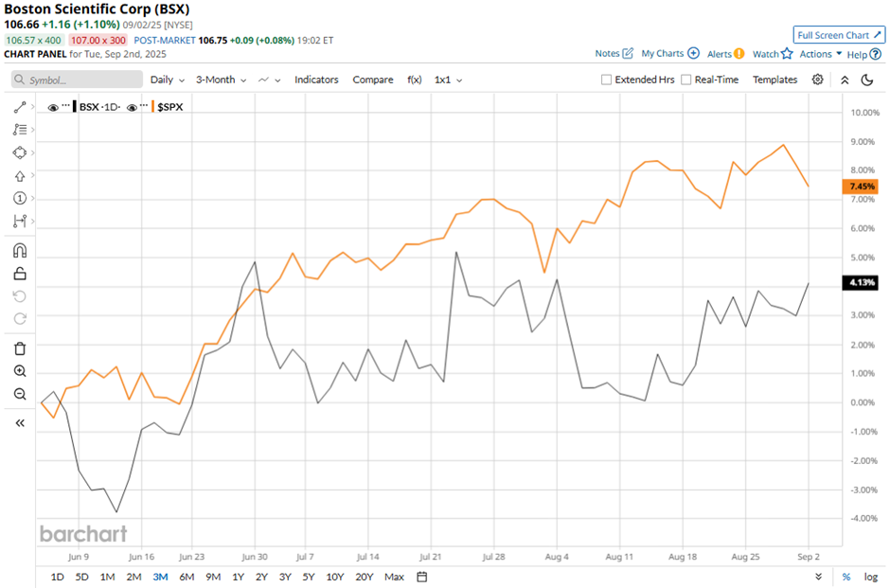This screenshot has width=890, height=588.
Task: Select the 5D time range
Action: point(81,577)
